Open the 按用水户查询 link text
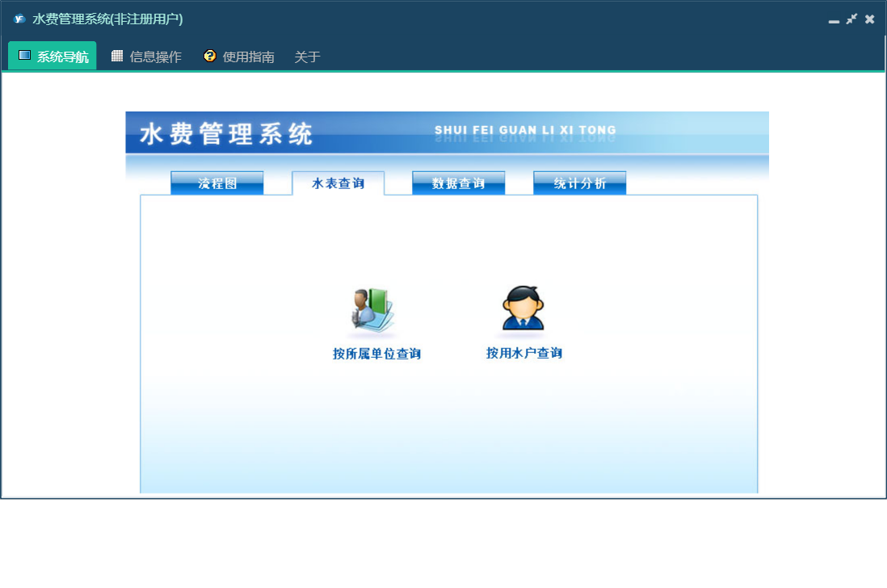This screenshot has width=887, height=588. 524,354
